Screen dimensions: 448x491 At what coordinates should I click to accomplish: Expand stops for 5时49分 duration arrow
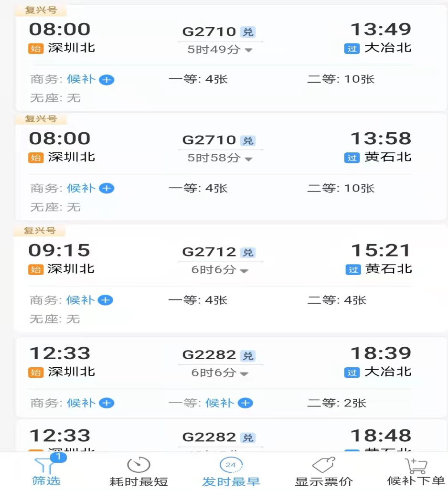tap(248, 50)
